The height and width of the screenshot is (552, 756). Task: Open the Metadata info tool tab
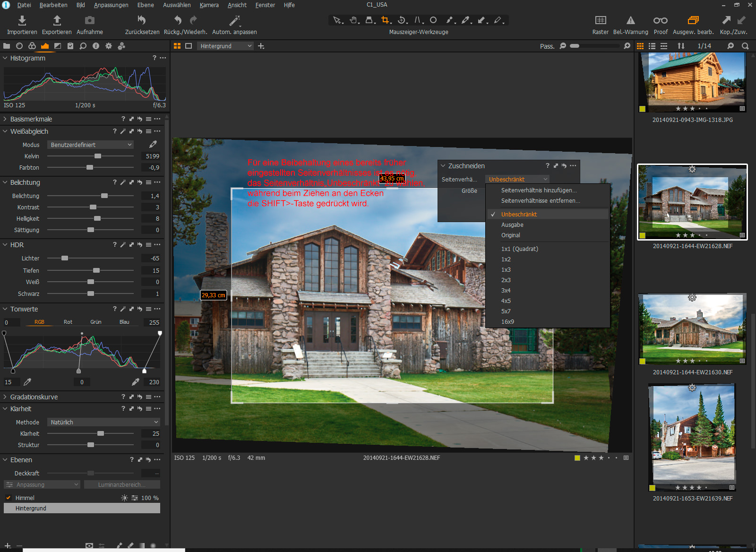point(96,46)
